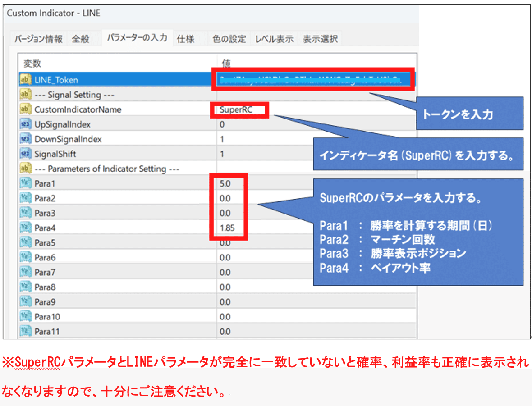The image size is (532, 406).
Task: Edit the Para11 value 0.0
Action: 225,331
